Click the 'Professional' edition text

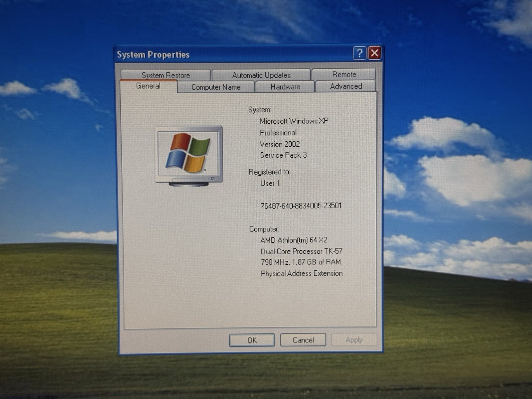point(278,133)
